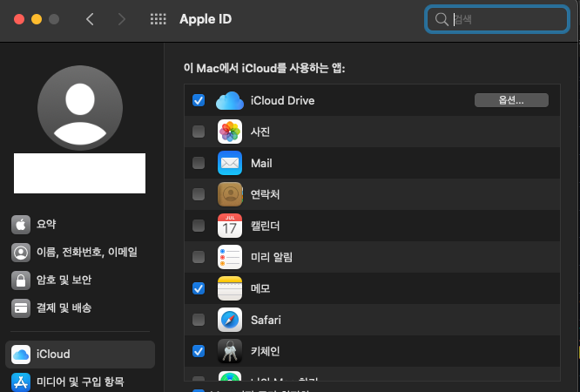Enable the Safari checkbox
The image size is (580, 392).
coord(199,320)
